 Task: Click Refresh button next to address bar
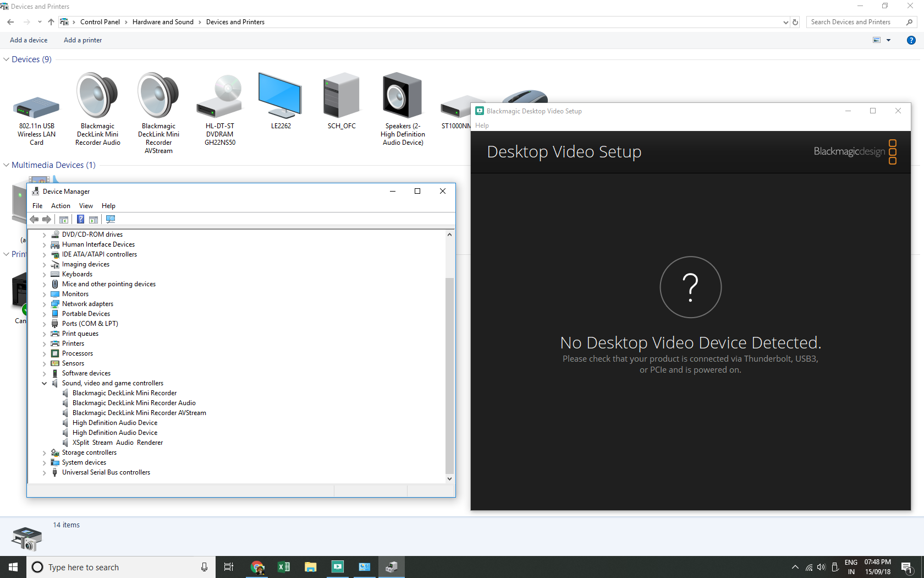click(x=795, y=23)
